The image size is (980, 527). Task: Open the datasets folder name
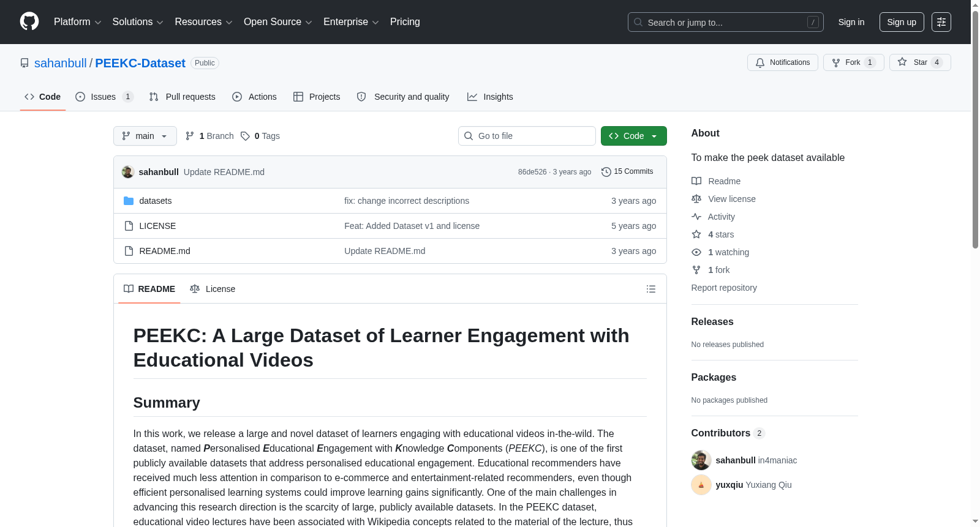[x=156, y=201]
